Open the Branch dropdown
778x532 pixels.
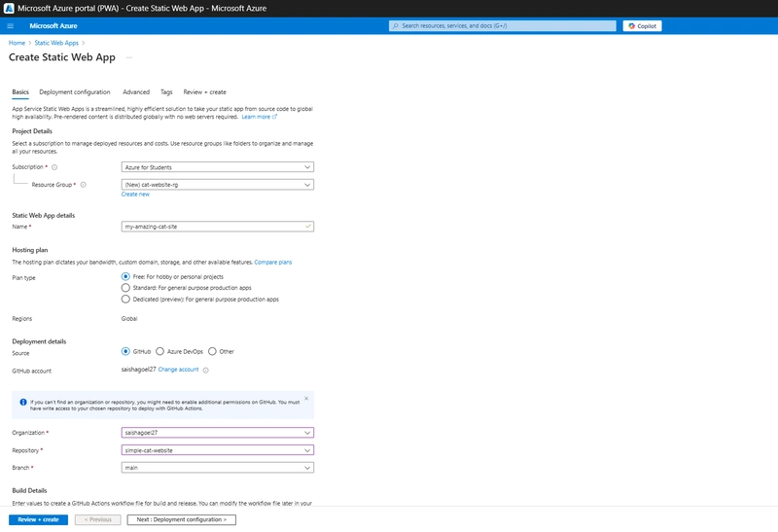pos(217,468)
